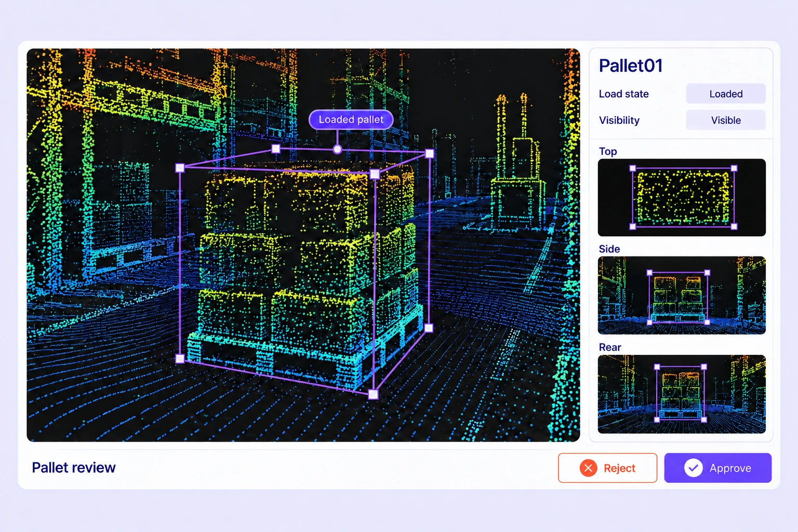Open the Side view thumbnail
The image size is (798, 532).
pyautogui.click(x=682, y=295)
